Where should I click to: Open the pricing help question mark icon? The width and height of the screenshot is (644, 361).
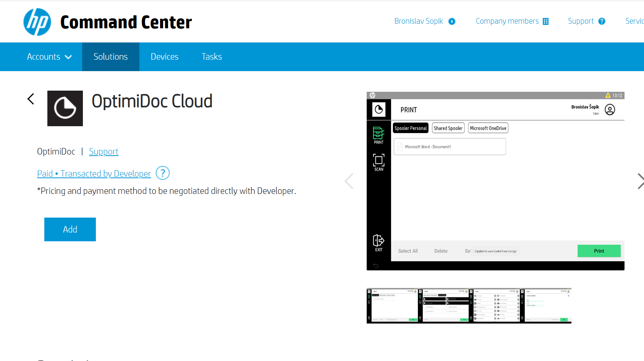coord(163,173)
